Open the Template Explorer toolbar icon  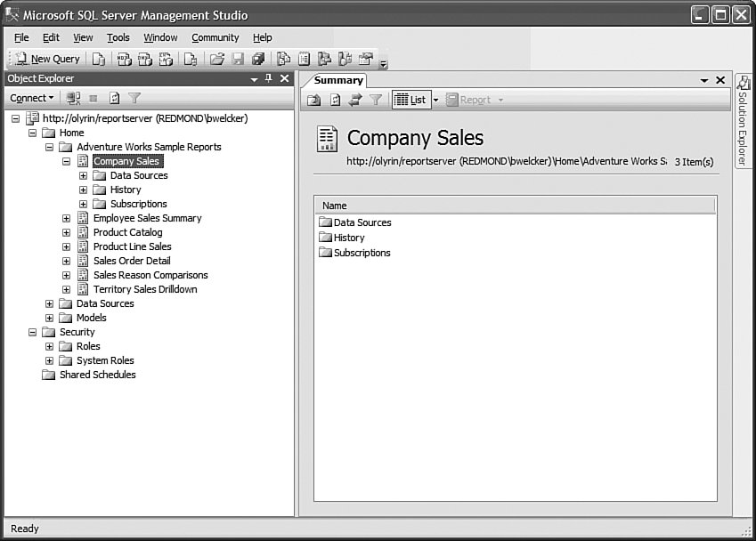[x=345, y=59]
